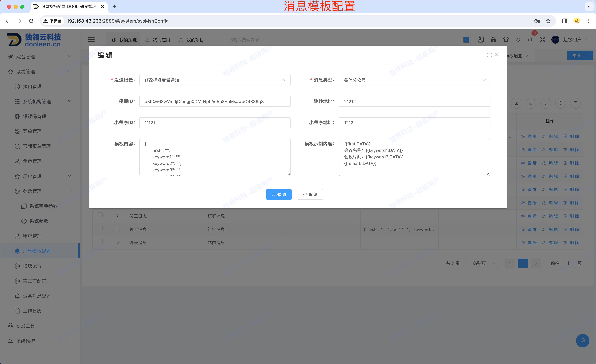Click the 跳转地址 input field
596x364 pixels.
[x=414, y=102]
